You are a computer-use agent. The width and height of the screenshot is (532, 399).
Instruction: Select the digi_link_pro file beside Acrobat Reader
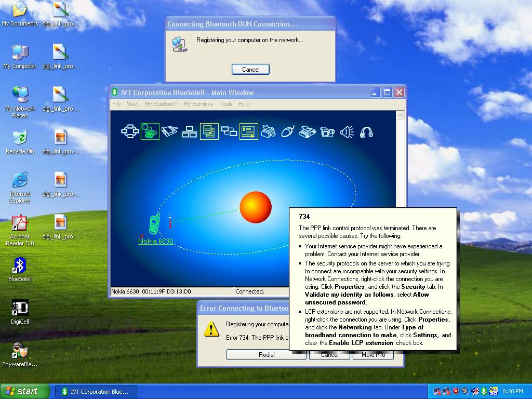[60, 227]
